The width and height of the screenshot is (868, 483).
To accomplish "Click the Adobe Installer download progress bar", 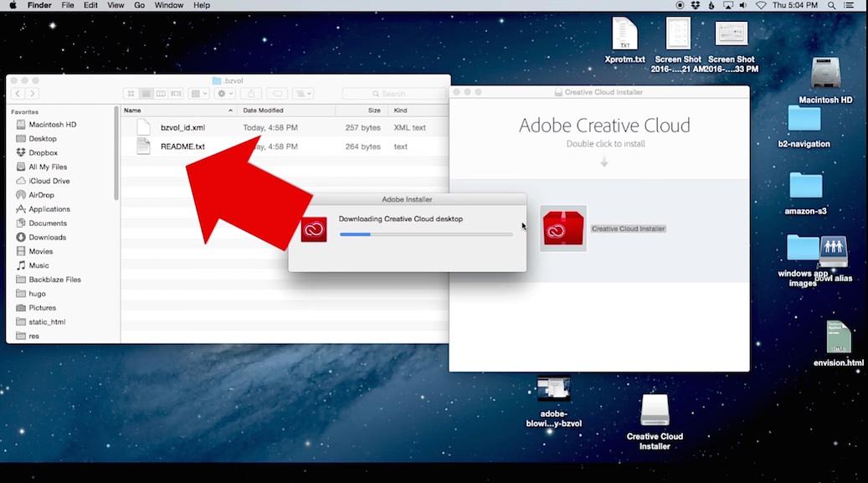I will pyautogui.click(x=426, y=234).
